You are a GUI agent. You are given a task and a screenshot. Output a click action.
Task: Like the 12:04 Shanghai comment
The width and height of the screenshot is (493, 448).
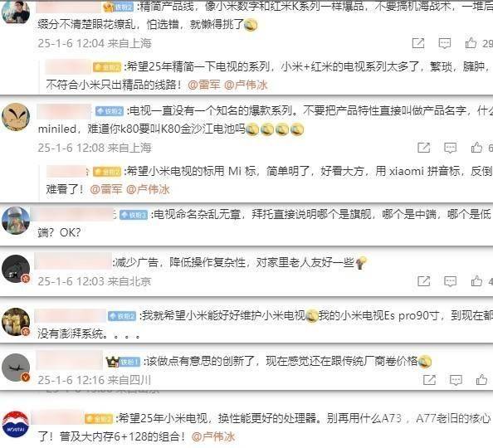(471, 43)
